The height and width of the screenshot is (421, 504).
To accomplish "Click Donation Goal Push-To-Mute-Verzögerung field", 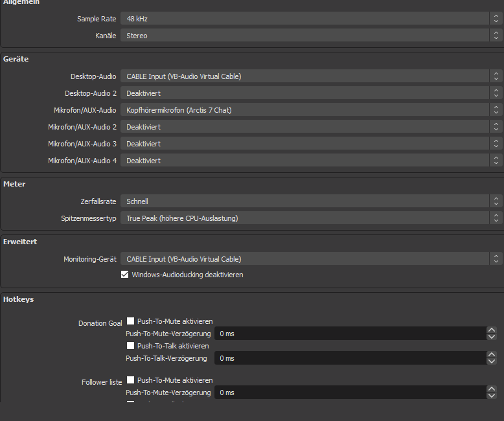I will click(x=350, y=334).
